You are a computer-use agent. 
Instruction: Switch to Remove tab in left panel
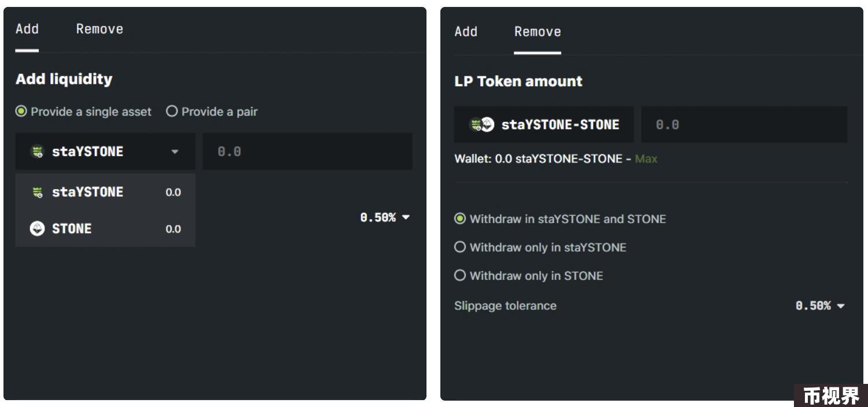coord(100,29)
